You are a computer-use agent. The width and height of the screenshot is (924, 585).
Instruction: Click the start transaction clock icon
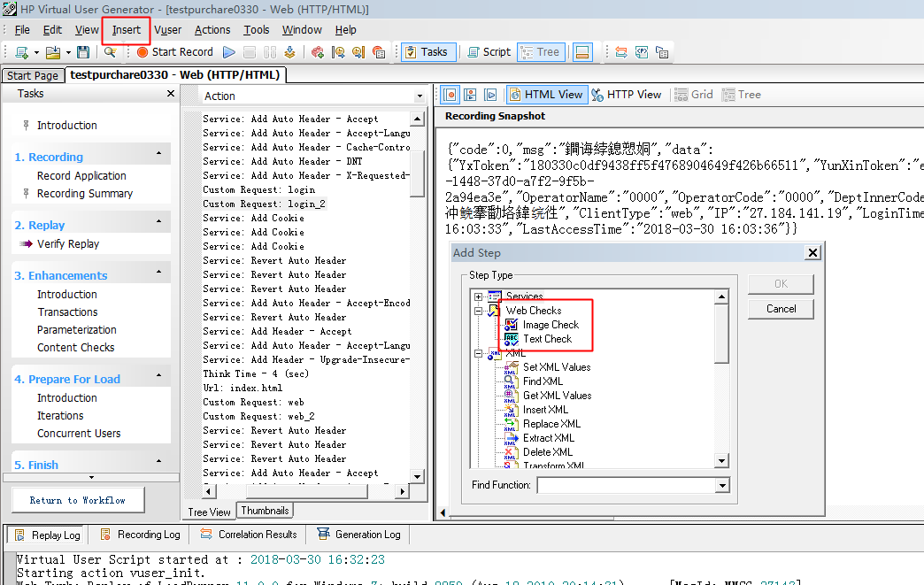point(338,52)
